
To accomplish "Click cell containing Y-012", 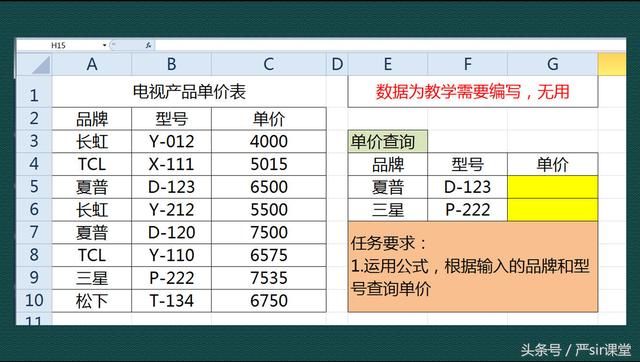I will tap(171, 141).
